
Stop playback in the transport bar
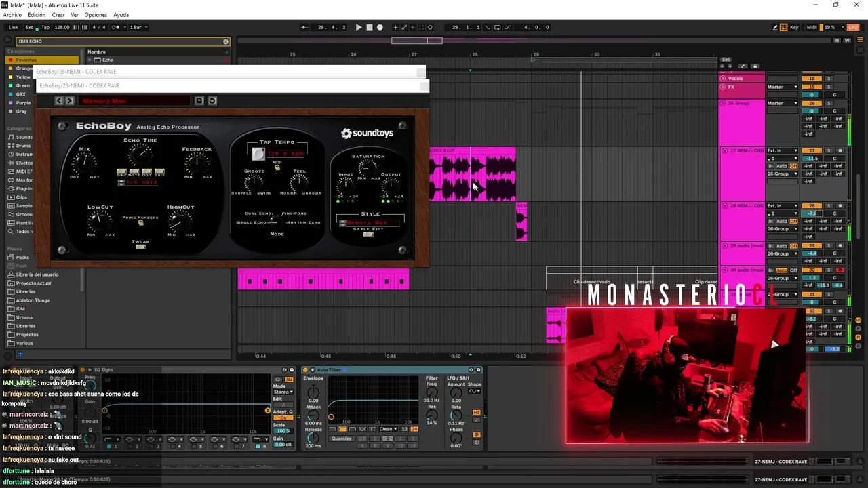click(370, 27)
